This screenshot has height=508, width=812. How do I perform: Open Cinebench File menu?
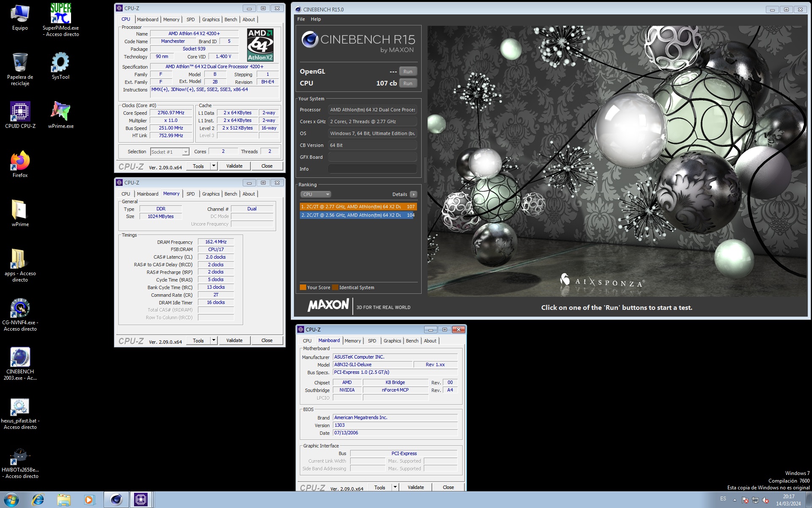coord(301,19)
